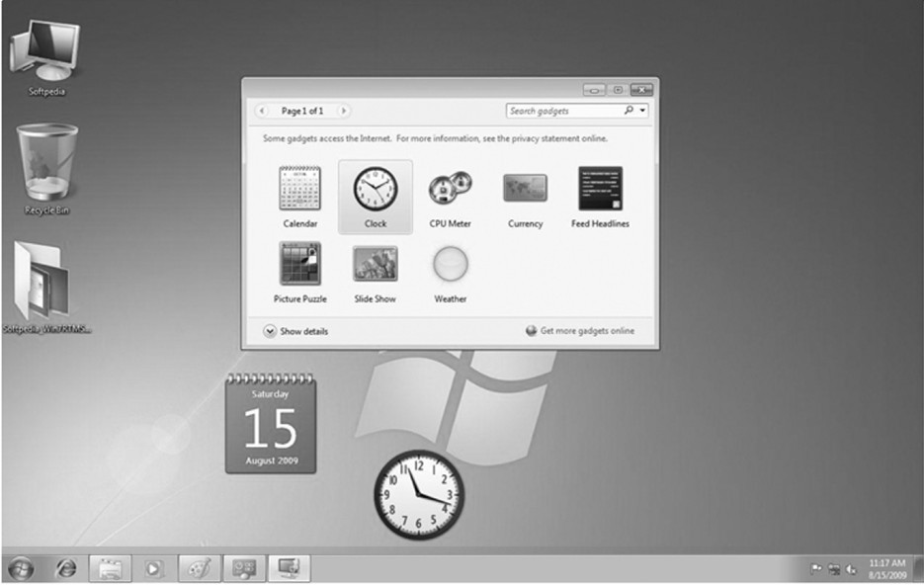This screenshot has width=924, height=586.
Task: Click the analog clock gadget on desktop
Action: coord(419,495)
